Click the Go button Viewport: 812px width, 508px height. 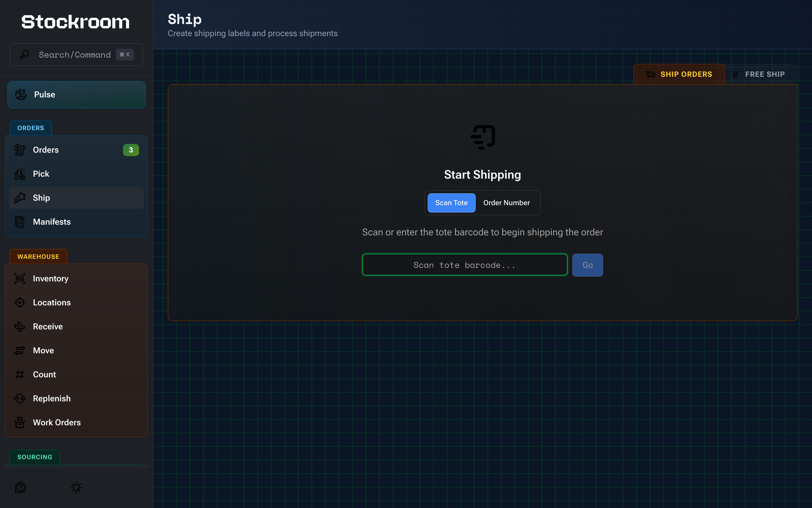(588, 265)
